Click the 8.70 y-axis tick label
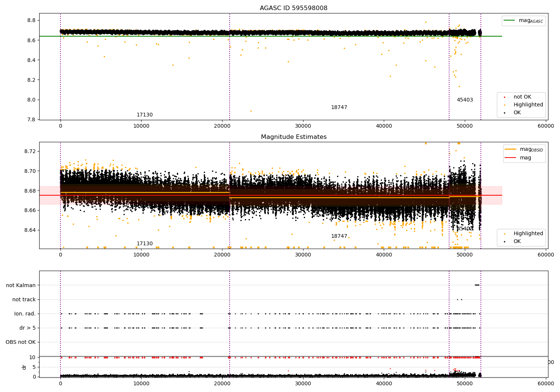 pyautogui.click(x=30, y=171)
